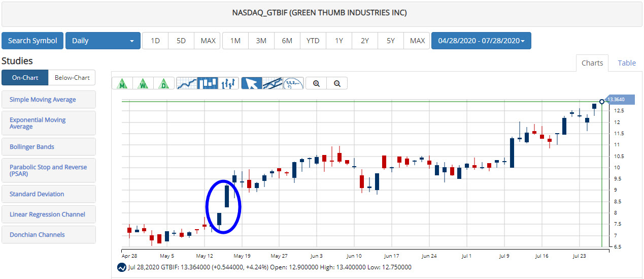Choose the 1M range
Image resolution: width=644 pixels, height=279 pixels.
[235, 41]
